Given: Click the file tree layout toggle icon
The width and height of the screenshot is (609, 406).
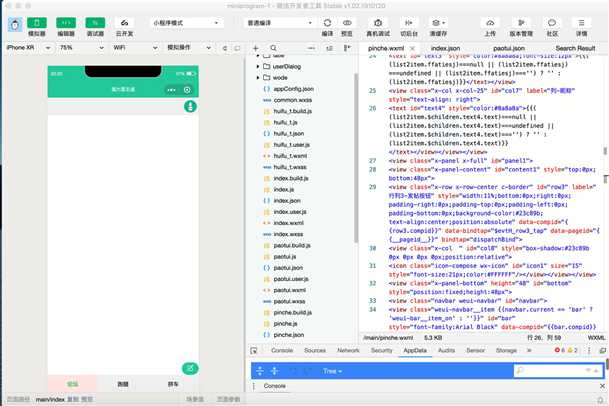Looking at the screenshot, I should tap(347, 48).
